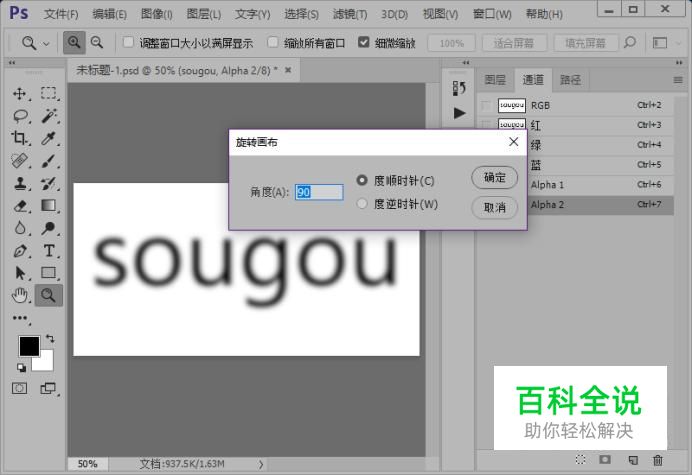Uncheck the scrubby zoom checkbox
The image size is (692, 475).
364,42
